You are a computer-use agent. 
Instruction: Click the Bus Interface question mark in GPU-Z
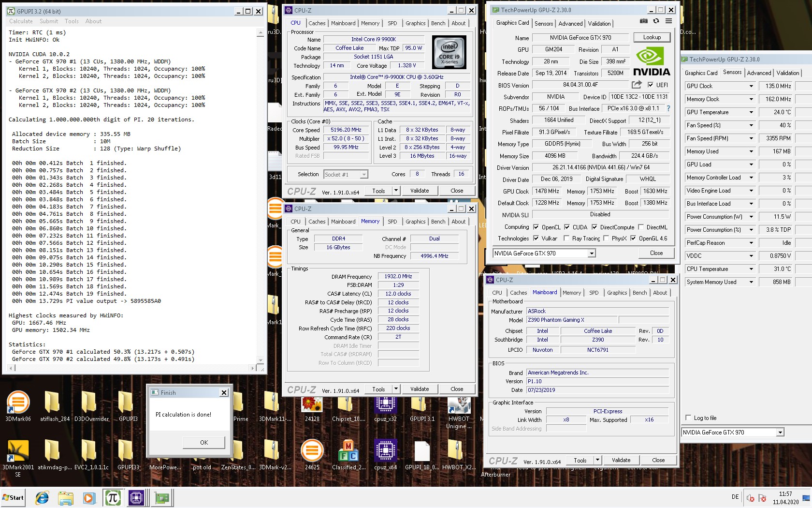point(668,108)
